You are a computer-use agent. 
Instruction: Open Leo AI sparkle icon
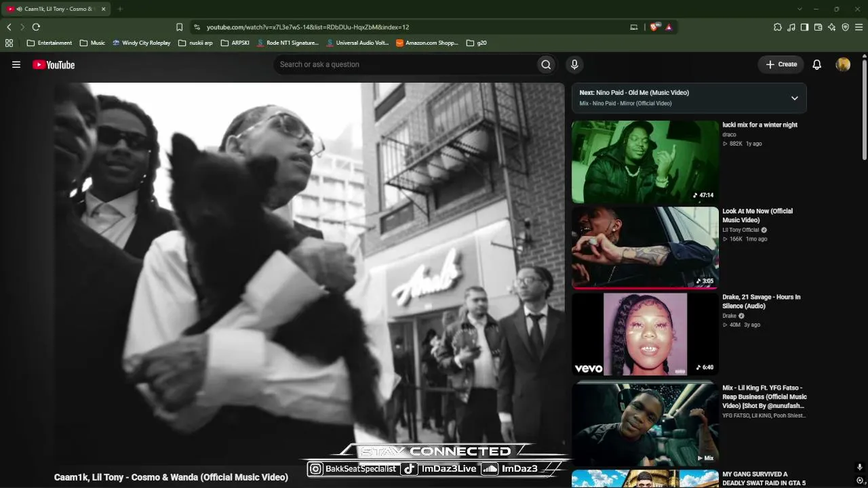[831, 27]
